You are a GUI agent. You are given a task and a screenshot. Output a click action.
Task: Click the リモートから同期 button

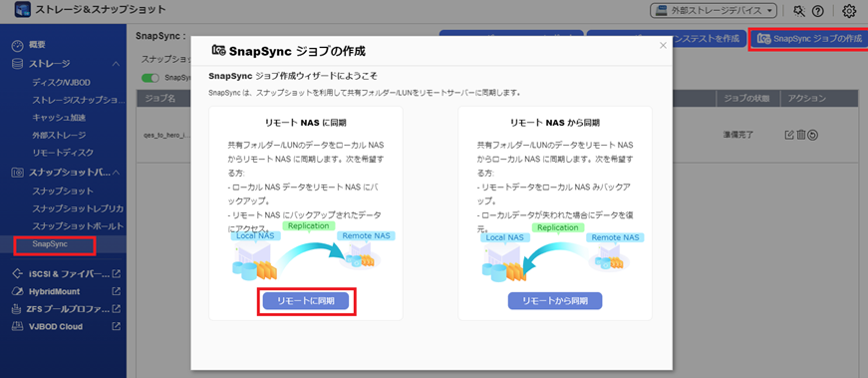pyautogui.click(x=555, y=300)
